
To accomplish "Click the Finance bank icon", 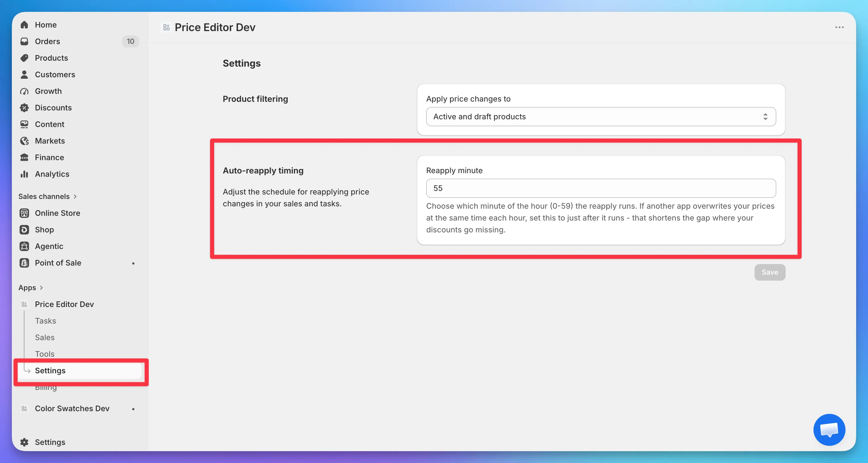I will [24, 157].
